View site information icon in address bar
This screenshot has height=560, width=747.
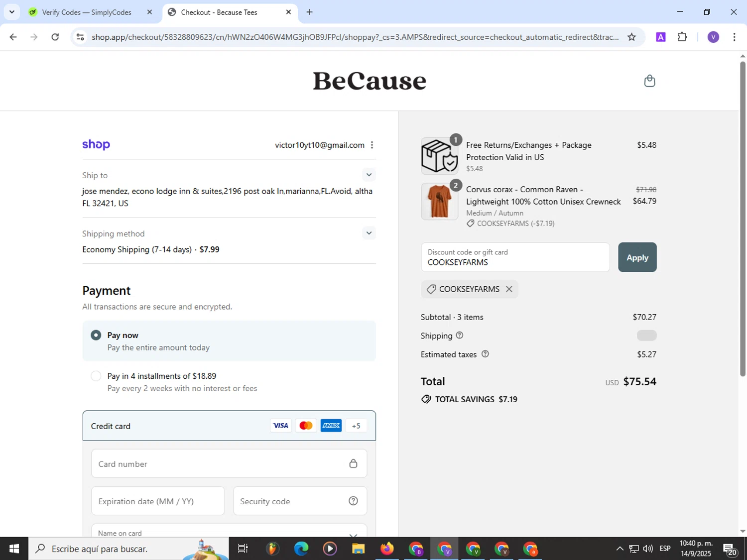click(80, 37)
